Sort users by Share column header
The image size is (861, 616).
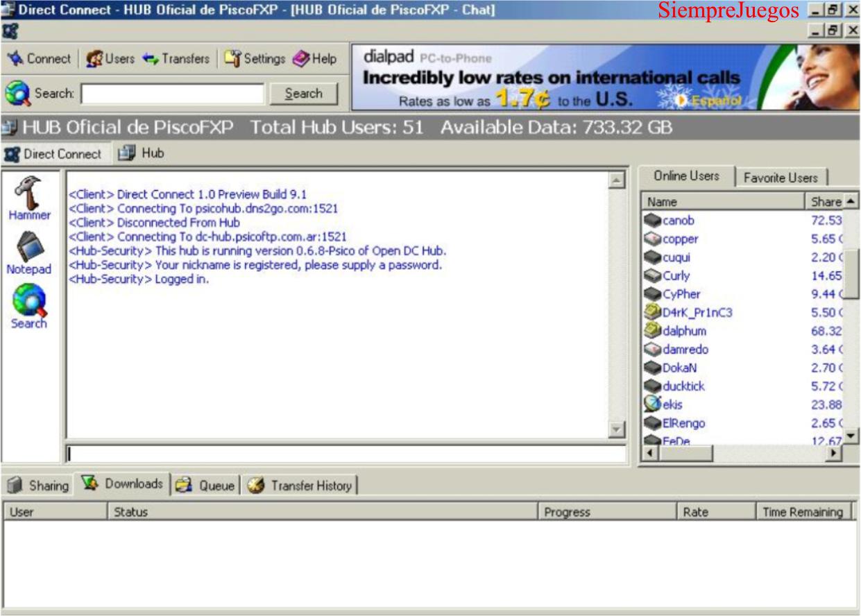coord(824,202)
